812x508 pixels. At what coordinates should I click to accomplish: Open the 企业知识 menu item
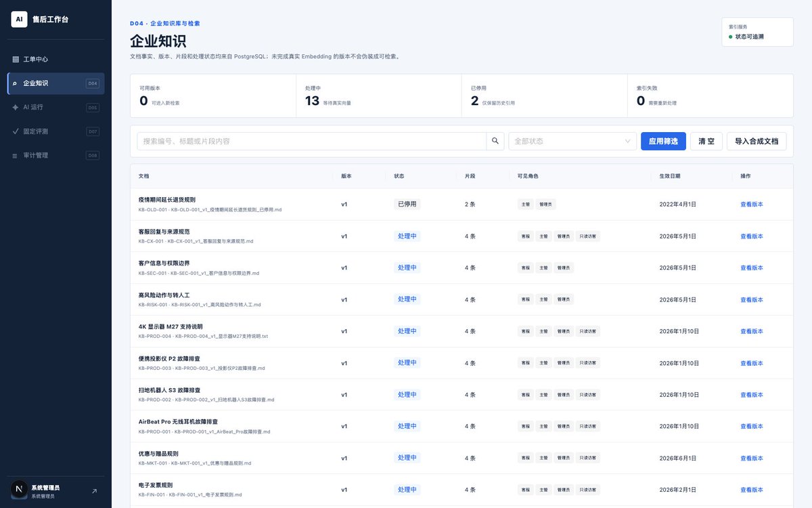(x=55, y=83)
